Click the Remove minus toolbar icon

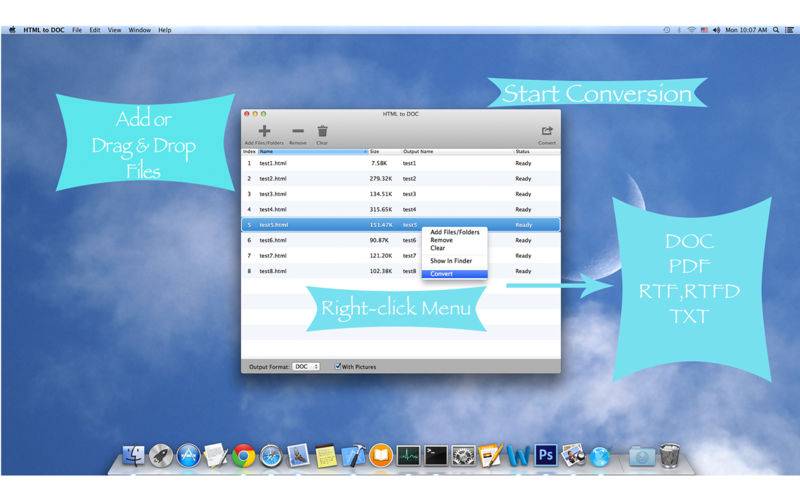(298, 131)
